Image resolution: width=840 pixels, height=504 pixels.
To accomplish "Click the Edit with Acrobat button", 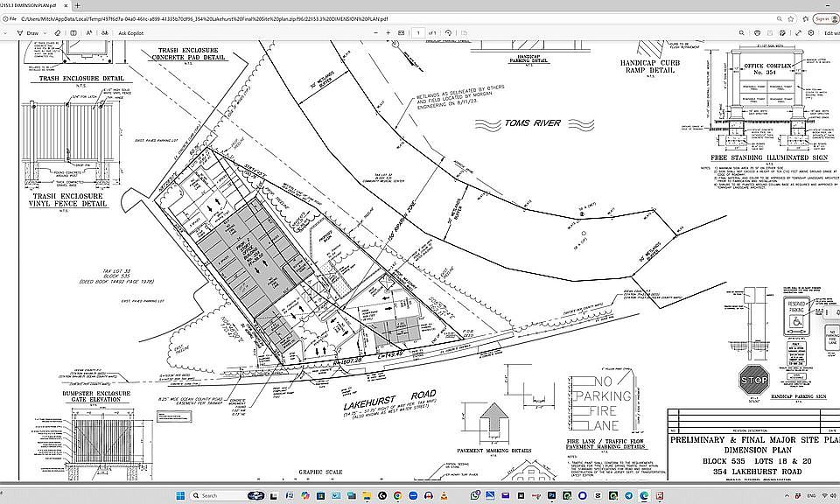I will click(832, 32).
